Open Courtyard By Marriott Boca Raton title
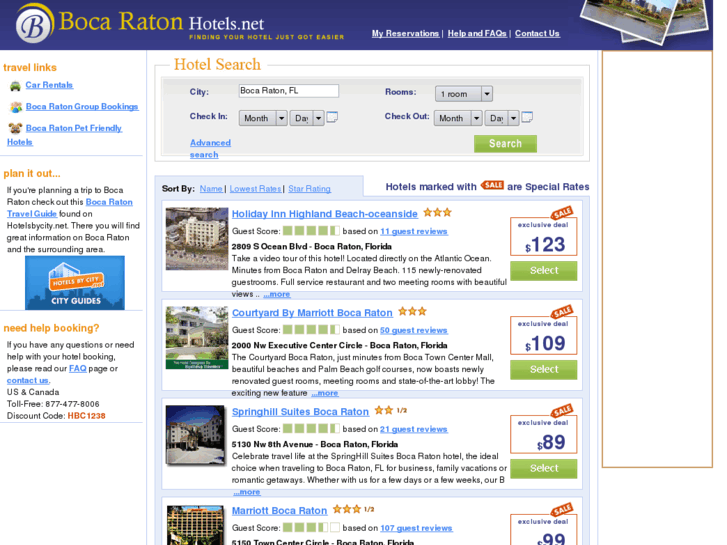The height and width of the screenshot is (545, 727). tap(312, 313)
